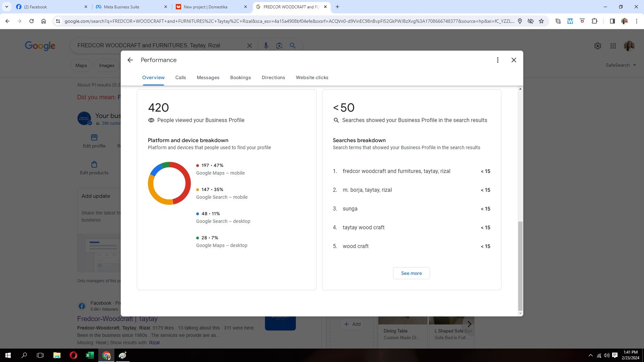644x362 pixels.
Task: Click See more searches button
Action: point(412,273)
